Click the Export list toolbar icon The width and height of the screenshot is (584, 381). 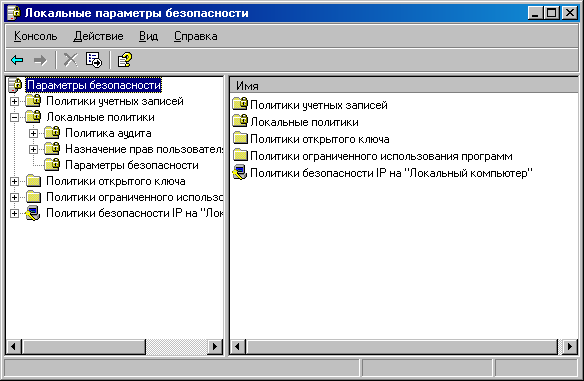[x=93, y=60]
